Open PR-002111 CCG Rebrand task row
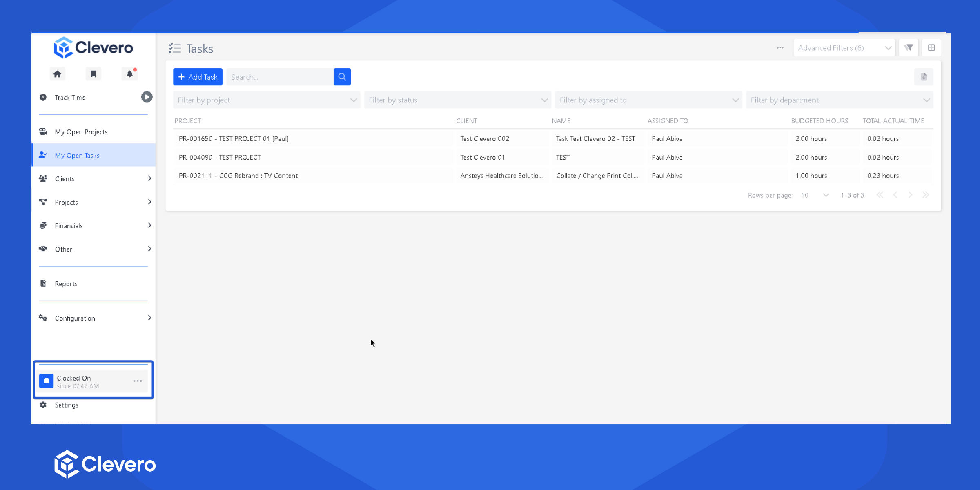This screenshot has width=980, height=490. [238, 176]
